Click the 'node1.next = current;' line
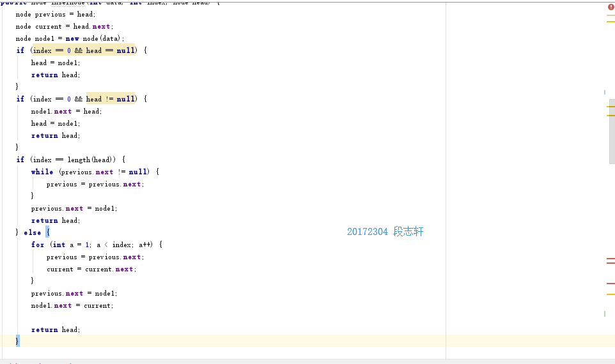Viewport: 615px width, 364px height. point(72,306)
